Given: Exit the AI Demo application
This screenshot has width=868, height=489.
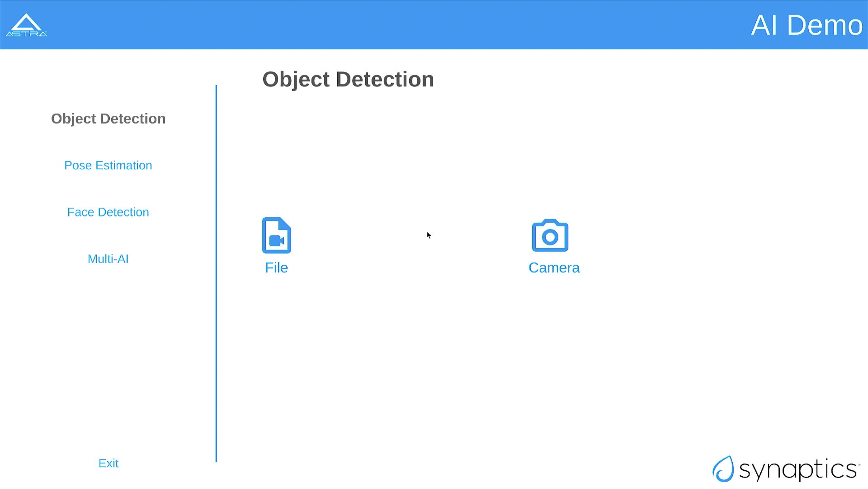Looking at the screenshot, I should [108, 463].
